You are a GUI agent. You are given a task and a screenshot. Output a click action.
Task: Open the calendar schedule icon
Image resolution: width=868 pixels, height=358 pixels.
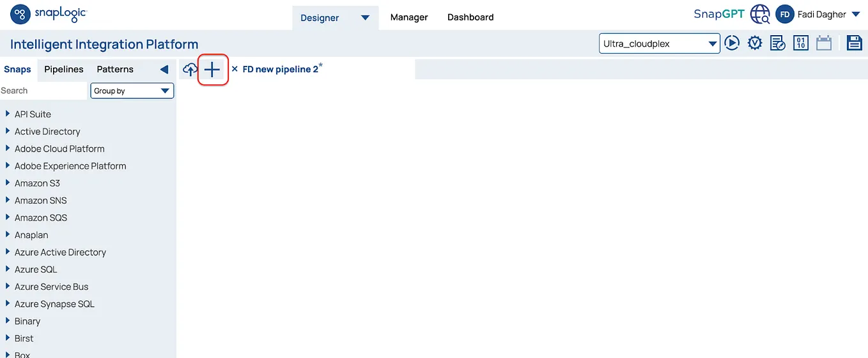[x=823, y=43]
